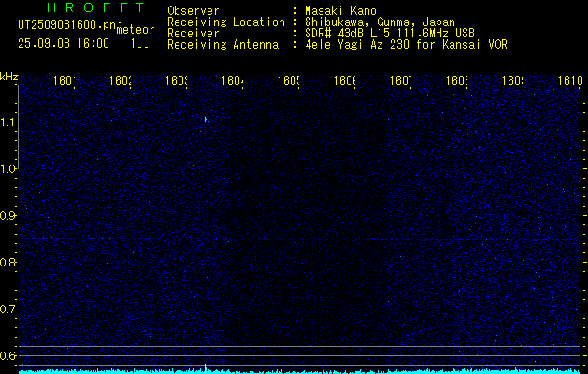Viewport: 588px width, 374px height.
Task: Click the Receiving Antenna label
Action: pyautogui.click(x=222, y=45)
